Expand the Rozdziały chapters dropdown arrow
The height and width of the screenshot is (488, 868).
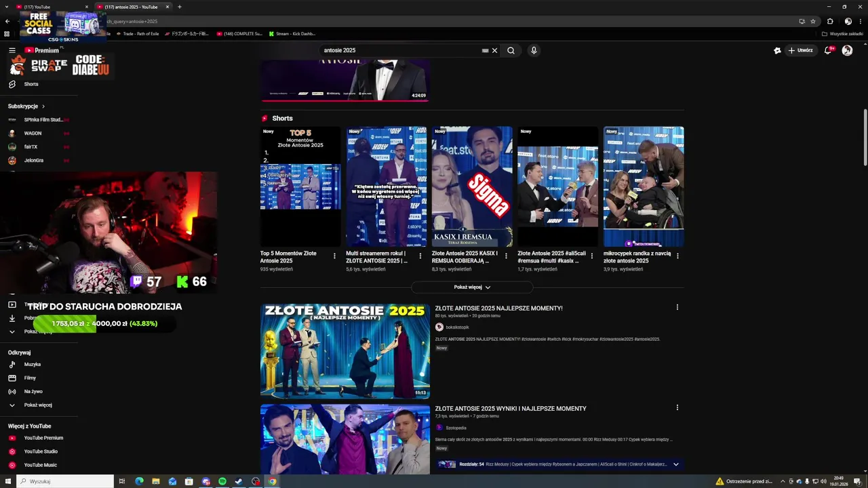[675, 464]
